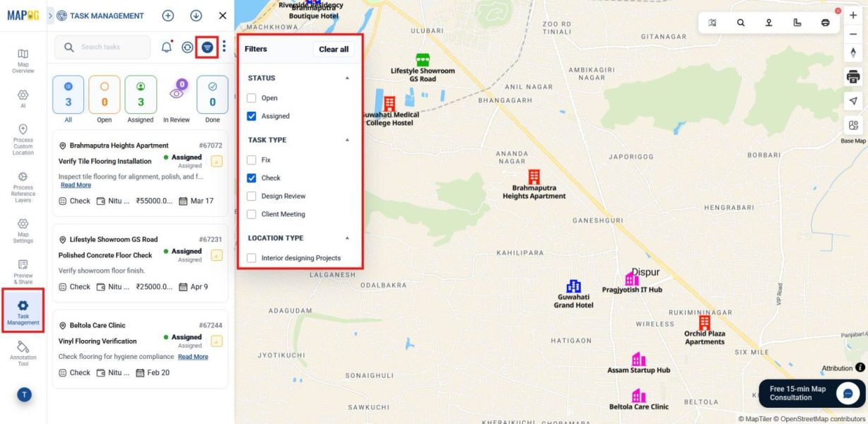Open the Base Map selector icon

(852, 126)
